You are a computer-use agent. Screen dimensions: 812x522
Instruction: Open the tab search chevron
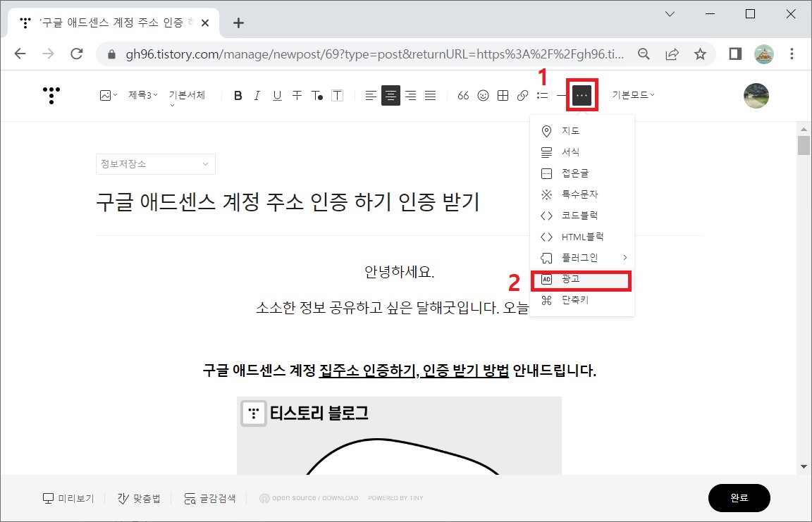[x=670, y=14]
